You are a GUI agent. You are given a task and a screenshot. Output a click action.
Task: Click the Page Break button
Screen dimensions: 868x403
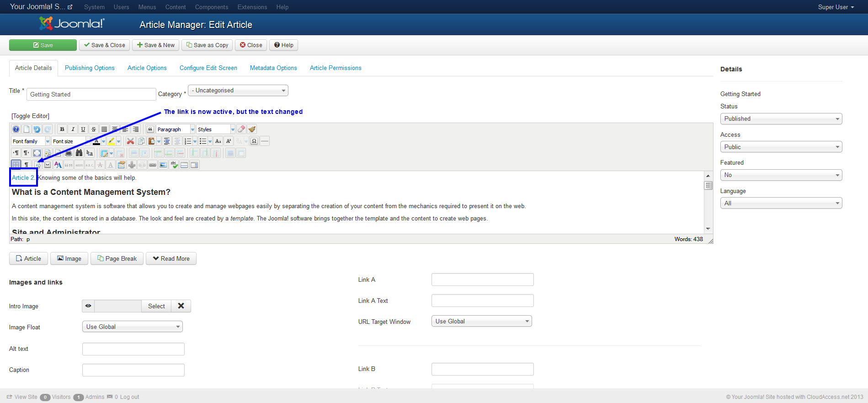pyautogui.click(x=117, y=258)
